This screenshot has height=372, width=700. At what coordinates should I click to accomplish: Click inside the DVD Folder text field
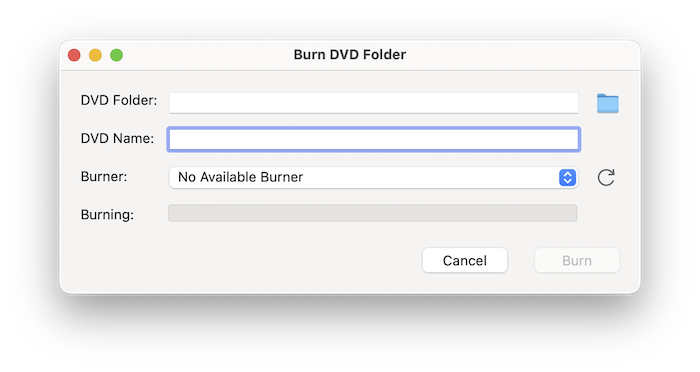click(374, 103)
